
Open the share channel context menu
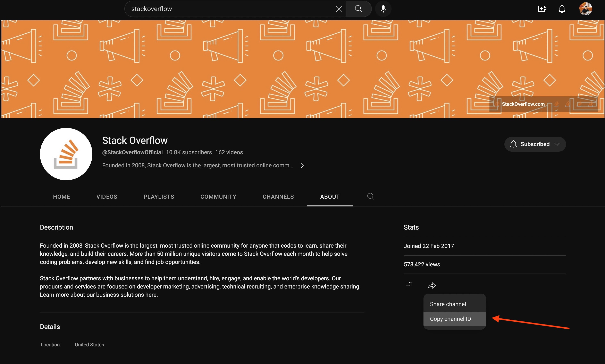[431, 285]
